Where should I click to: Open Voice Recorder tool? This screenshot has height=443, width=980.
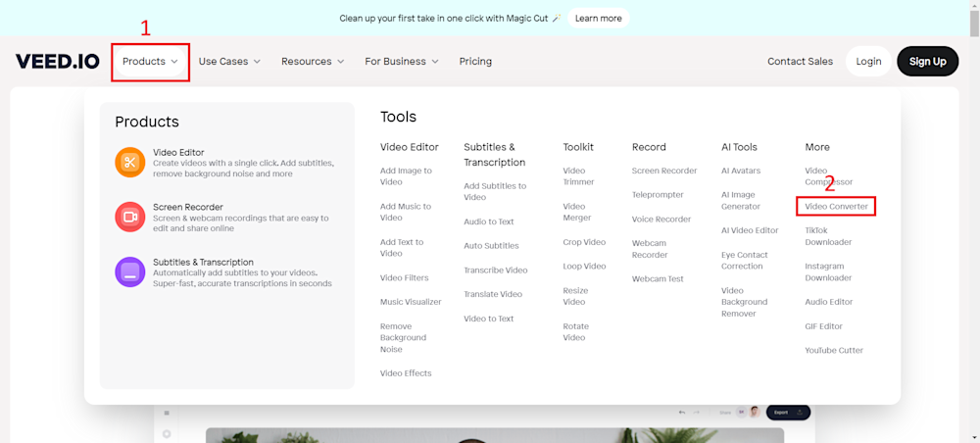coord(661,220)
